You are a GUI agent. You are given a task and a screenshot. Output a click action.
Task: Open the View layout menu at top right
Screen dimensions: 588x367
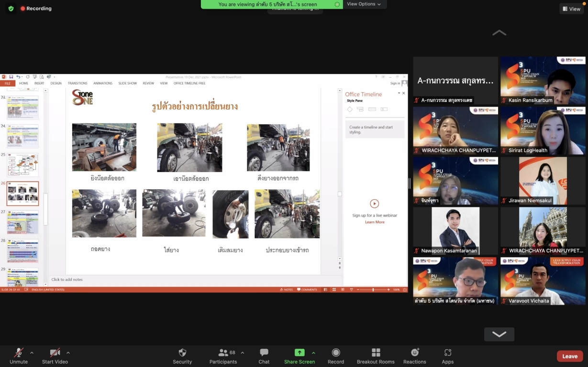point(572,9)
